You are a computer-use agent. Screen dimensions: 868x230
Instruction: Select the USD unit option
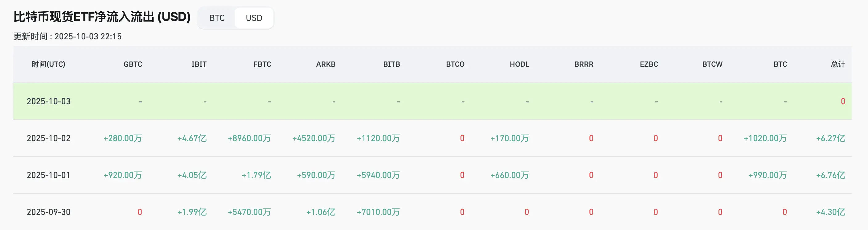pyautogui.click(x=254, y=18)
